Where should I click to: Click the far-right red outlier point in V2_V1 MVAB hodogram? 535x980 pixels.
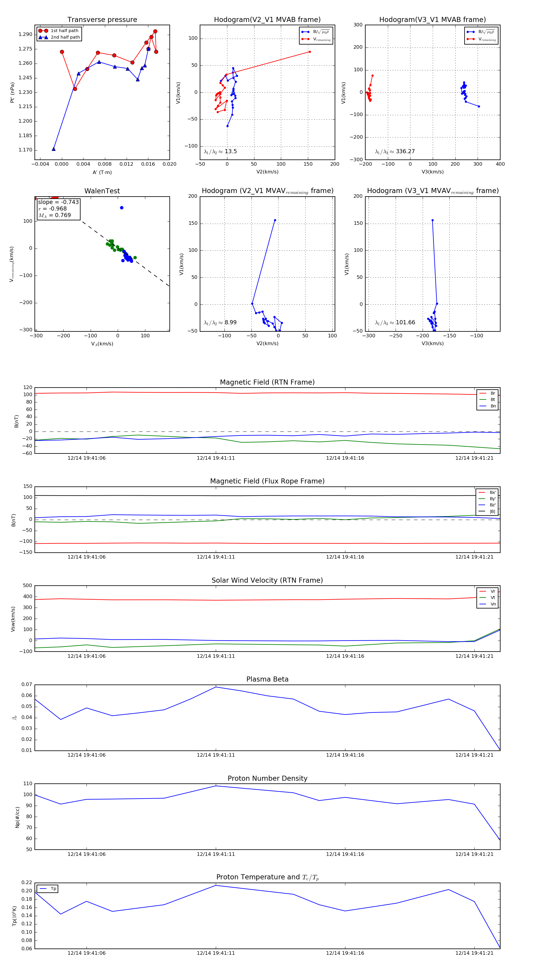point(310,52)
